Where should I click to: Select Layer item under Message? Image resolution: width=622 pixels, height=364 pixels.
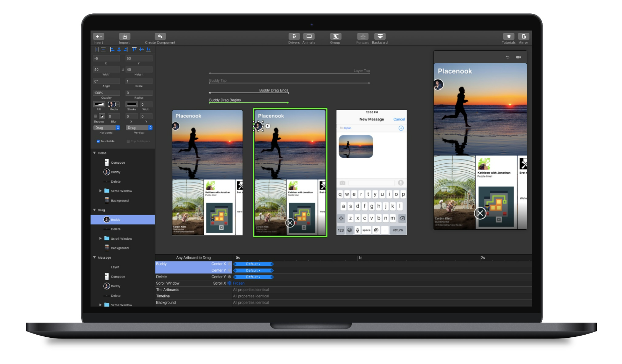coord(123,267)
